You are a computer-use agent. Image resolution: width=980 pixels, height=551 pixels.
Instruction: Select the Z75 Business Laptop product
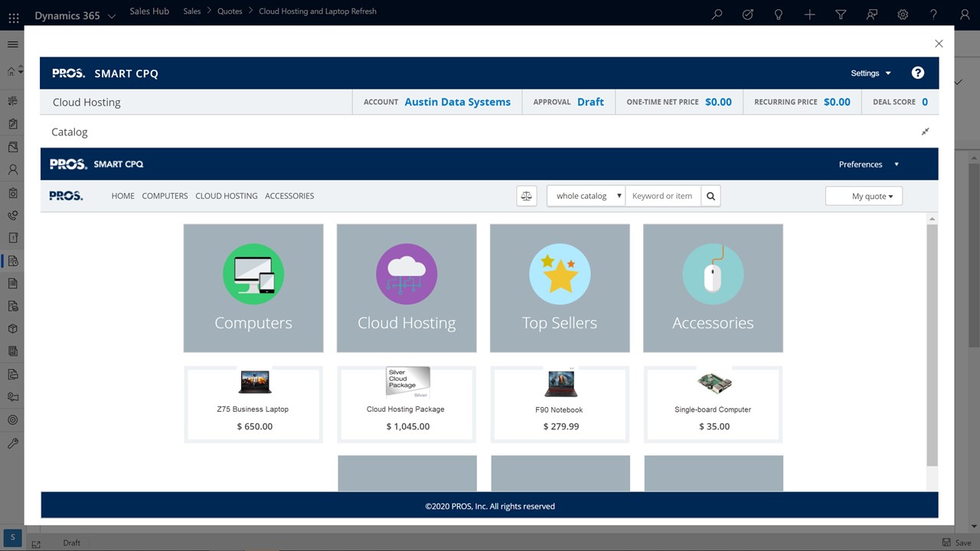tap(253, 404)
